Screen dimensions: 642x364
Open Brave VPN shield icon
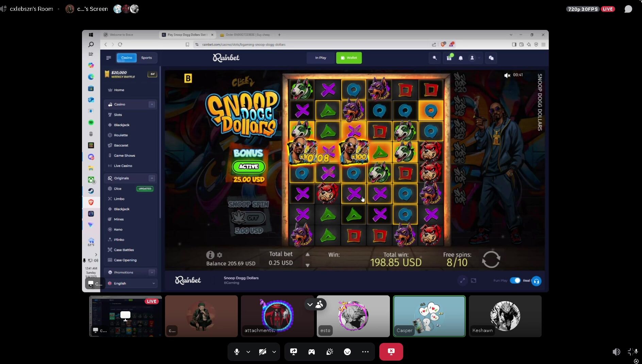(536, 45)
